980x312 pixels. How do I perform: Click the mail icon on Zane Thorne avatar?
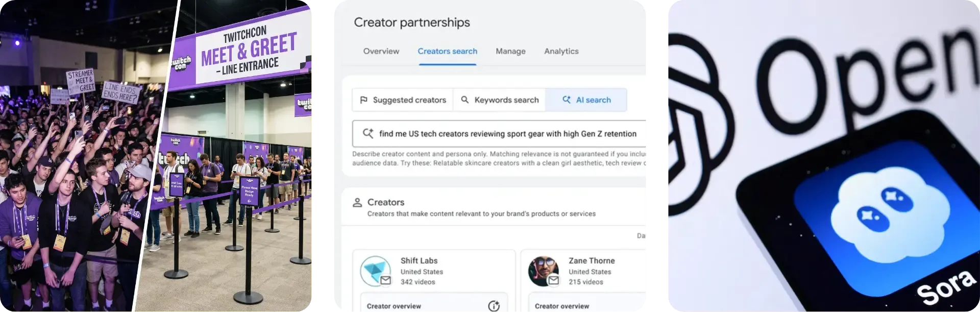click(x=554, y=280)
